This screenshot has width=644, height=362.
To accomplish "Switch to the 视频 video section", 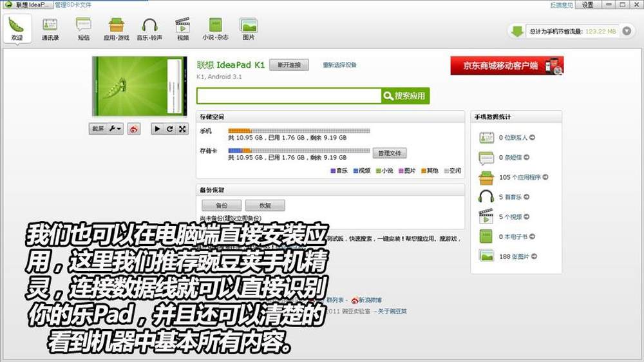I will 183,29.
